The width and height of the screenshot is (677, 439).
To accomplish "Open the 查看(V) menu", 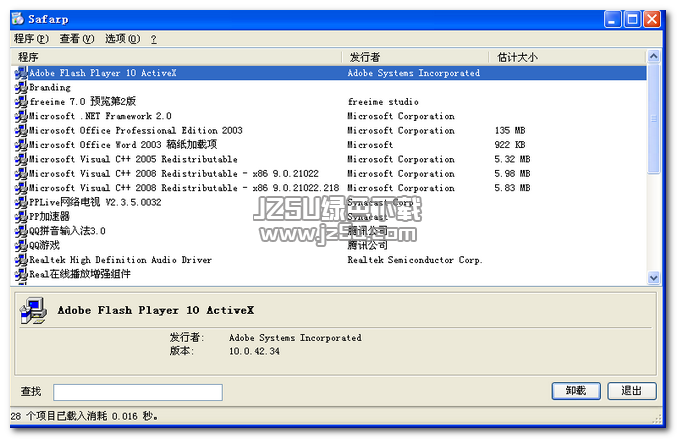I will click(77, 39).
